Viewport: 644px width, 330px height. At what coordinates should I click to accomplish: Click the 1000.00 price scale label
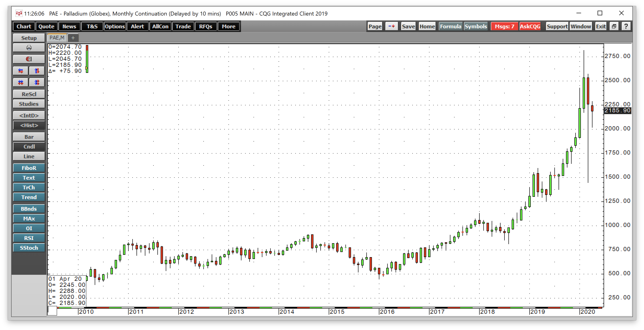(617, 225)
